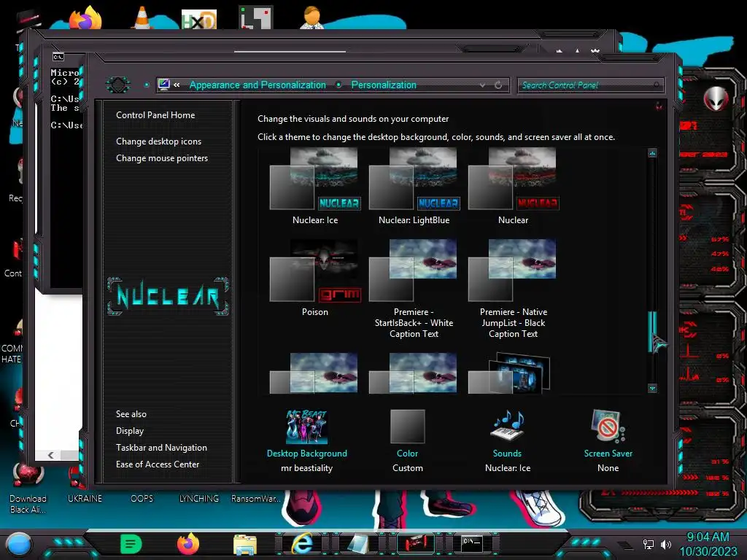Click the Search Control Panel field
Image resolution: width=747 pixels, height=560 pixels.
point(590,85)
